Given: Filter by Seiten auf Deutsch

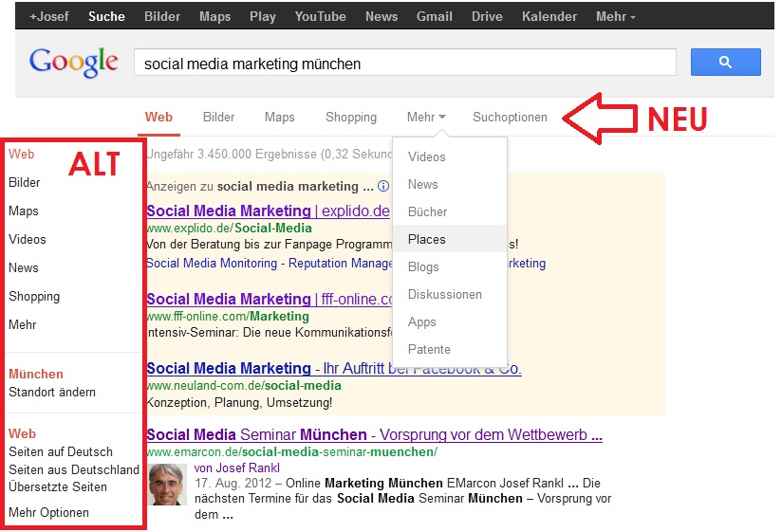Looking at the screenshot, I should pyautogui.click(x=61, y=451).
